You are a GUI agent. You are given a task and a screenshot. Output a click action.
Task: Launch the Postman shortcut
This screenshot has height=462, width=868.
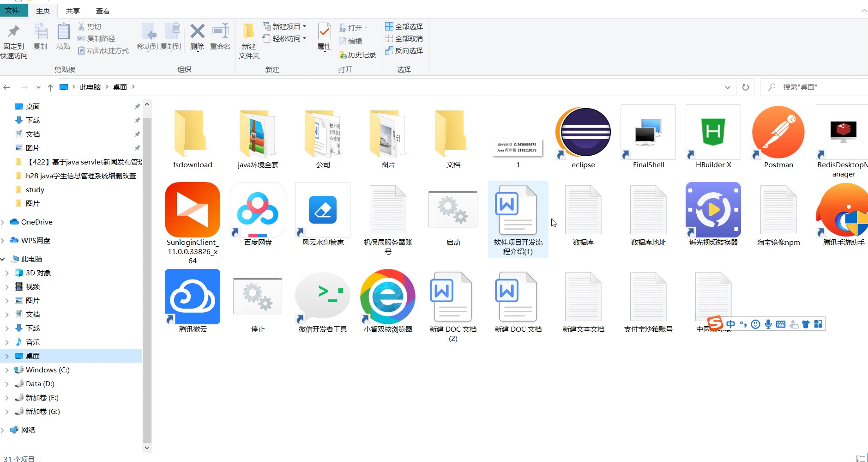(x=778, y=133)
